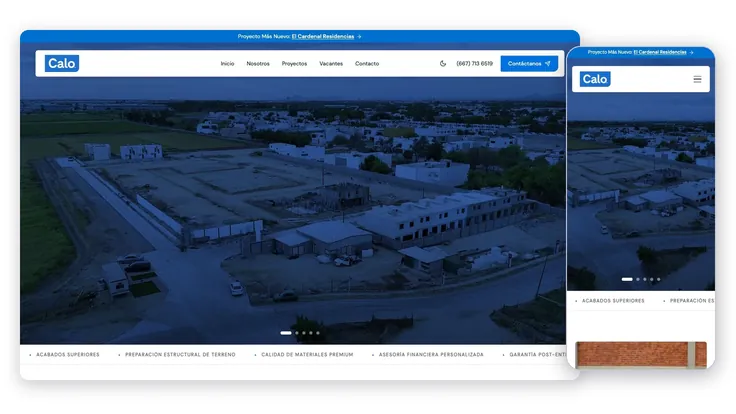The image size is (736, 414).
Task: Select first active slide indicator on mobile
Action: coord(627,279)
